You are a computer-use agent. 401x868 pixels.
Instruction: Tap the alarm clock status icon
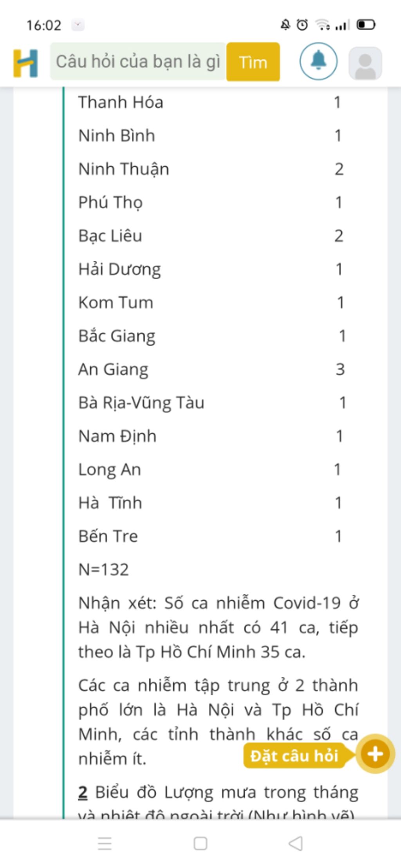302,25
